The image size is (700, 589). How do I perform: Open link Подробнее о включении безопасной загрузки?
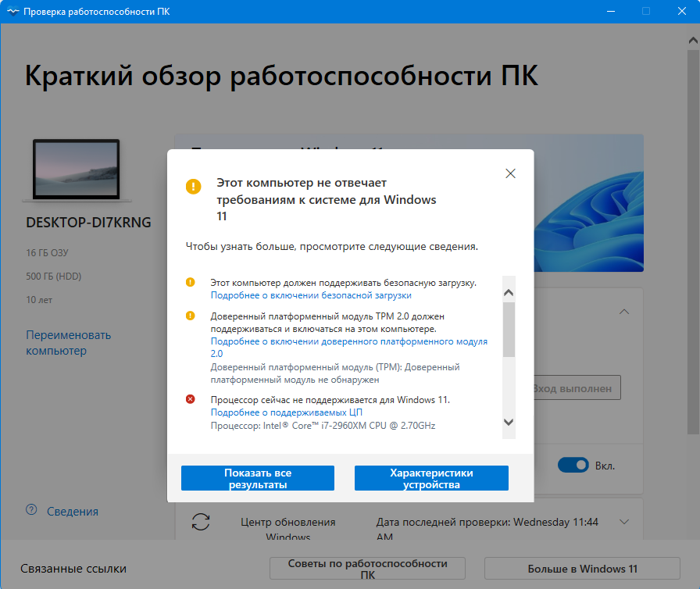[x=311, y=295]
